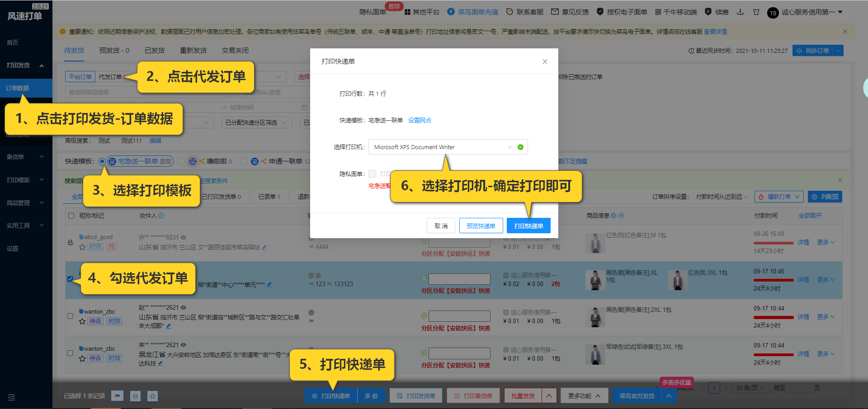
Task: Open 设置 in sidebar
Action: [x=13, y=249]
